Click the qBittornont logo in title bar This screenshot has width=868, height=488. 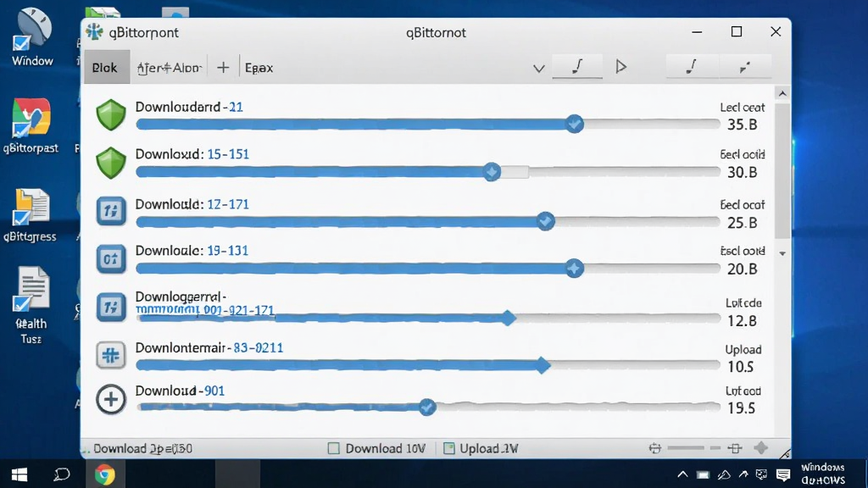94,32
